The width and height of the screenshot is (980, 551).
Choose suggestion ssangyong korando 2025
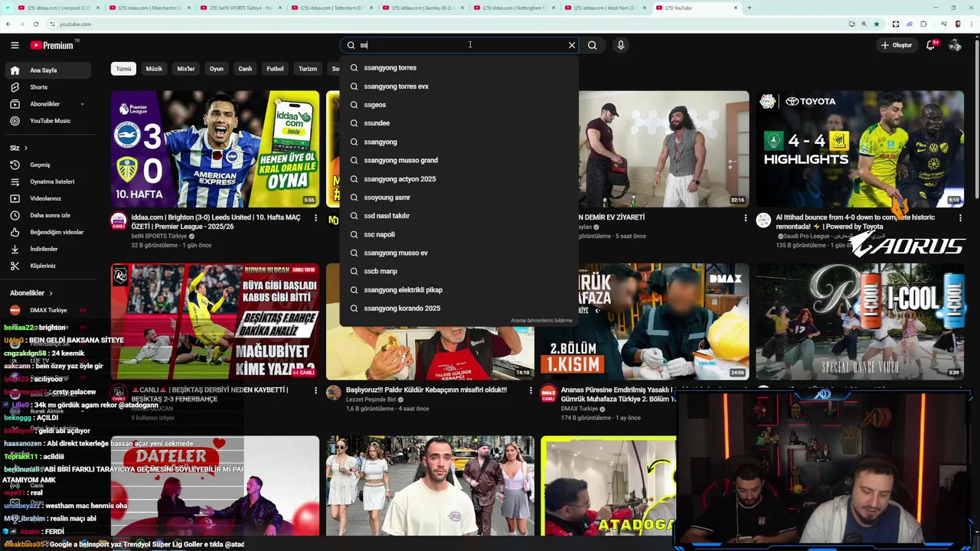click(x=459, y=308)
